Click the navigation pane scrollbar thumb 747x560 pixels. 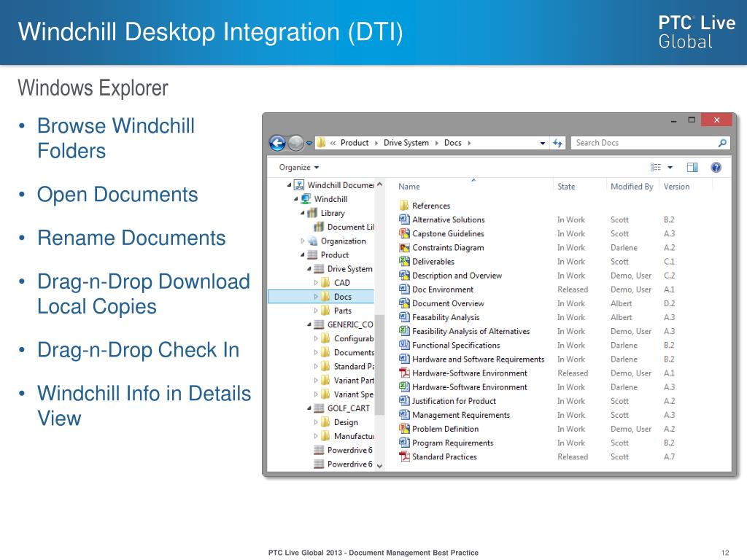pyautogui.click(x=379, y=365)
